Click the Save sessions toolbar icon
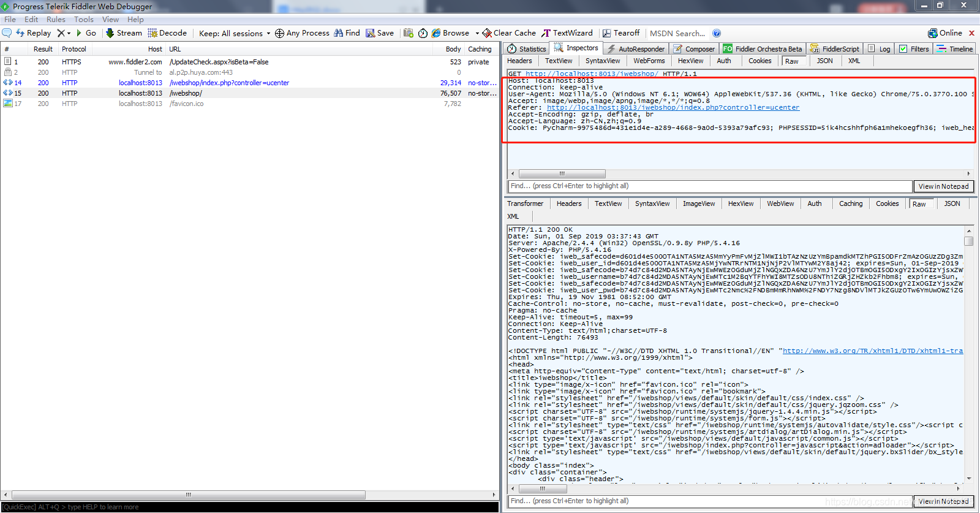Viewport: 980px width, 513px height. [x=380, y=33]
